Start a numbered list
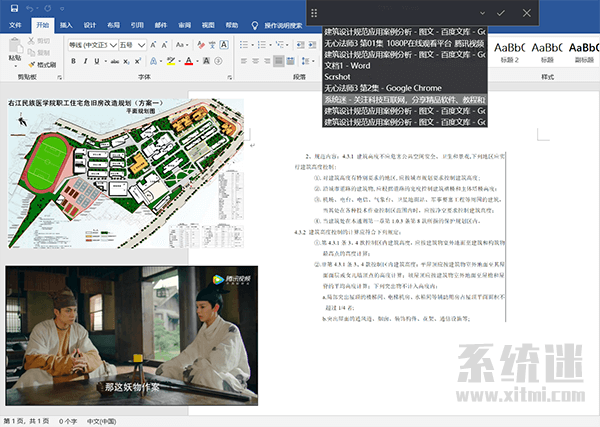The width and height of the screenshot is (600, 427). pos(261,45)
